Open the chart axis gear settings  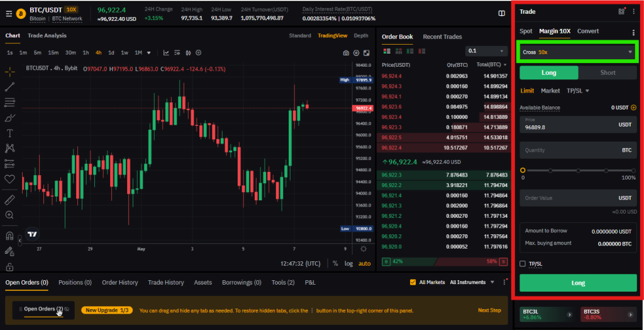tap(364, 249)
